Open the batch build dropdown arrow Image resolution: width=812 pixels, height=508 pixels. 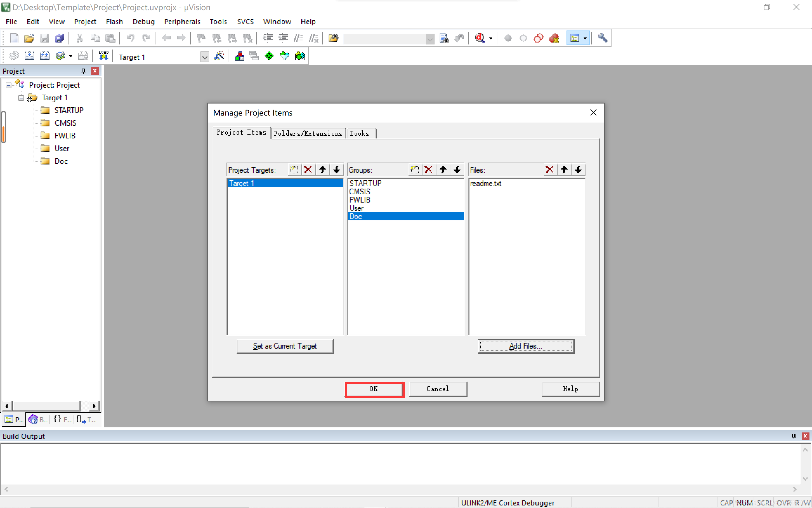(x=71, y=56)
